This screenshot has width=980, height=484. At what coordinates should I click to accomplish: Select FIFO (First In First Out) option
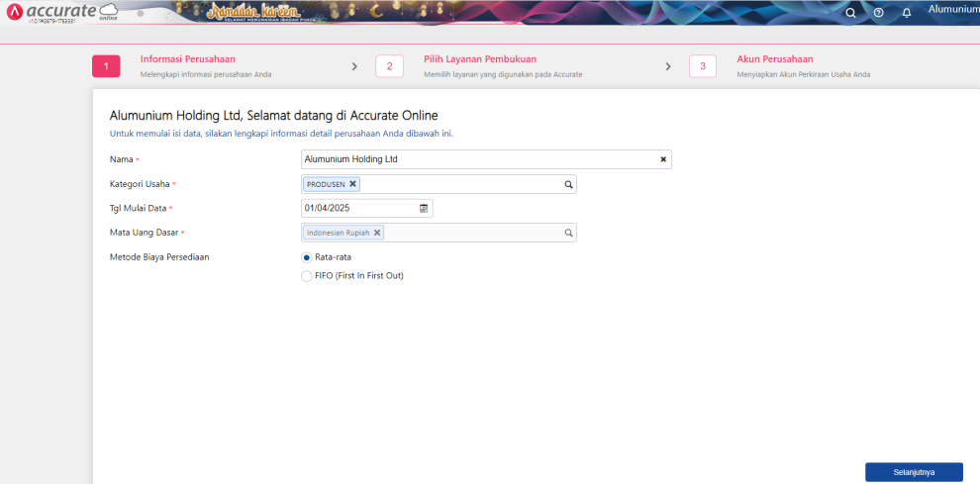pos(306,276)
